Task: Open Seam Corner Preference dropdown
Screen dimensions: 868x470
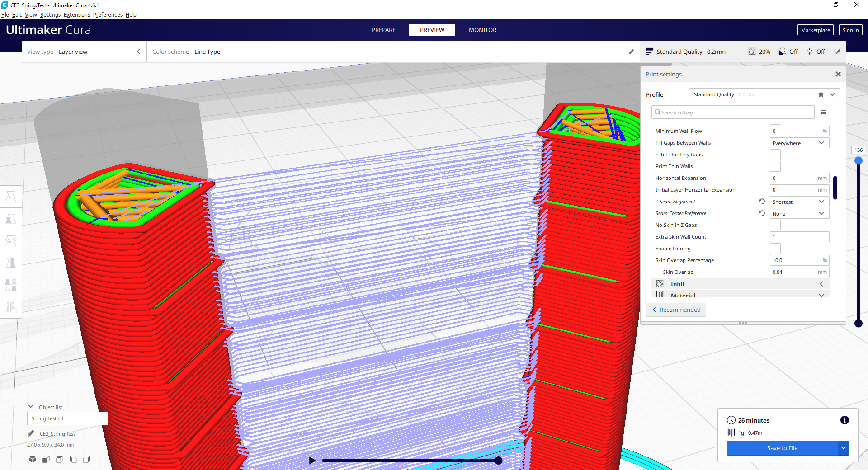Action: pos(799,213)
